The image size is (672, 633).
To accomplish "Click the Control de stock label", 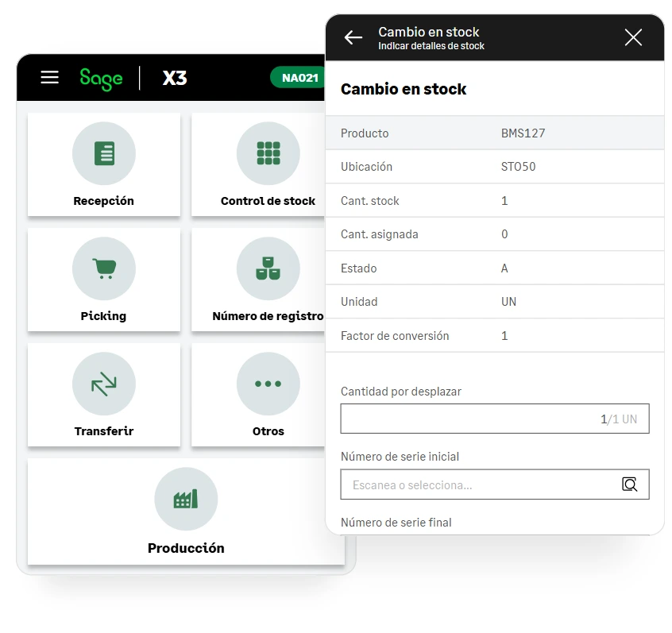I will click(x=268, y=201).
